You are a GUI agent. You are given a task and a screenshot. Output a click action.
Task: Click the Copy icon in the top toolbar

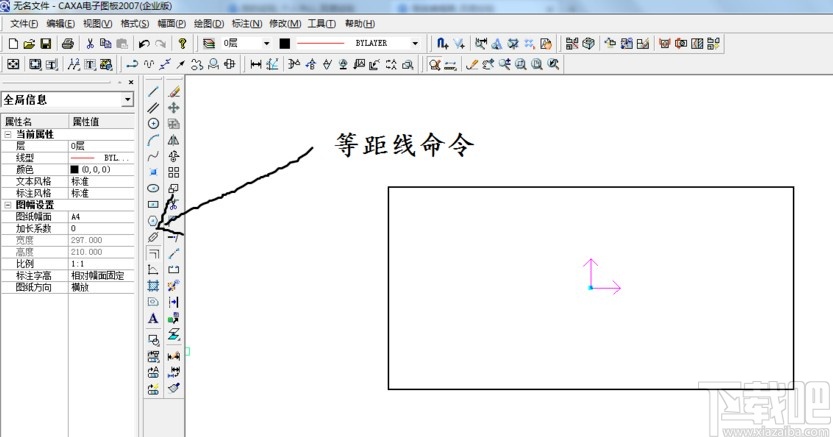click(106, 44)
